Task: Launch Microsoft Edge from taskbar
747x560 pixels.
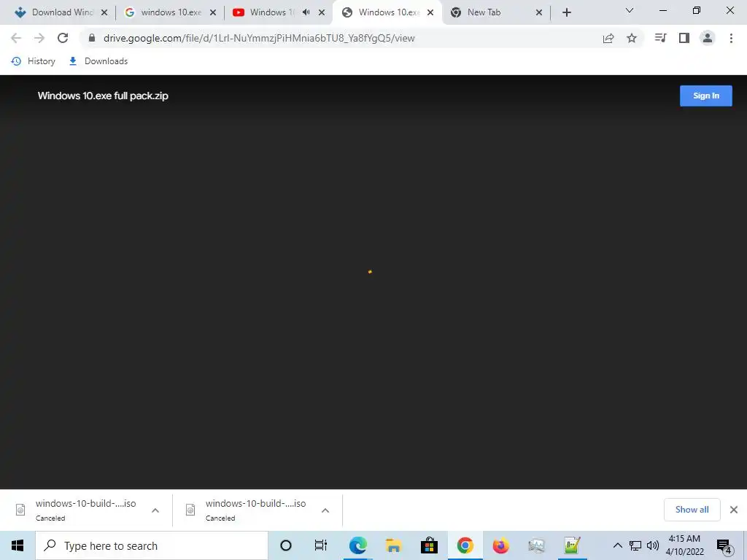Action: click(357, 545)
